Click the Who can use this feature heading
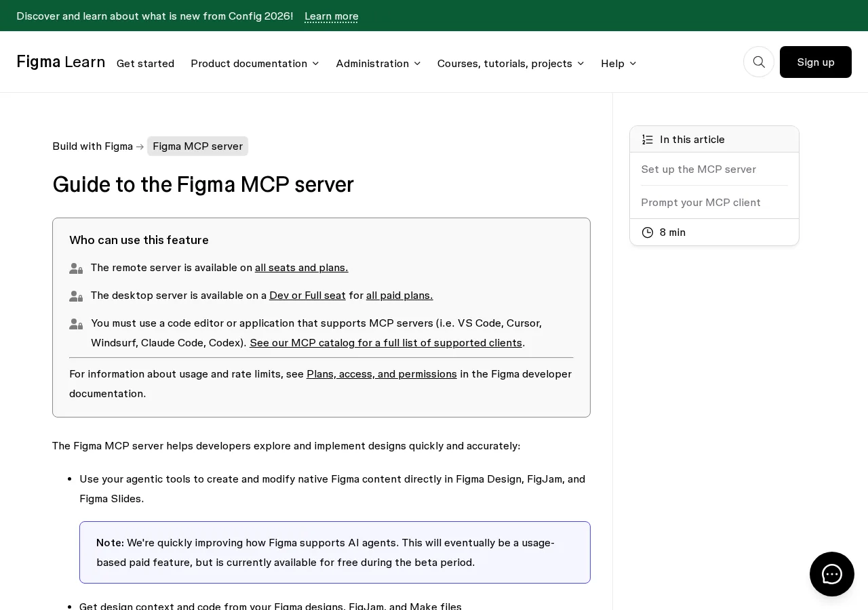The height and width of the screenshot is (610, 868). point(139,240)
